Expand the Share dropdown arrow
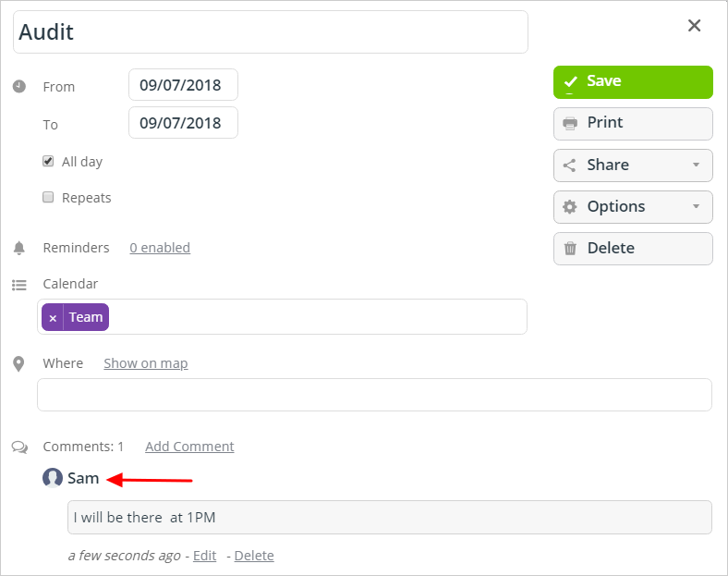The height and width of the screenshot is (576, 728). 696,165
